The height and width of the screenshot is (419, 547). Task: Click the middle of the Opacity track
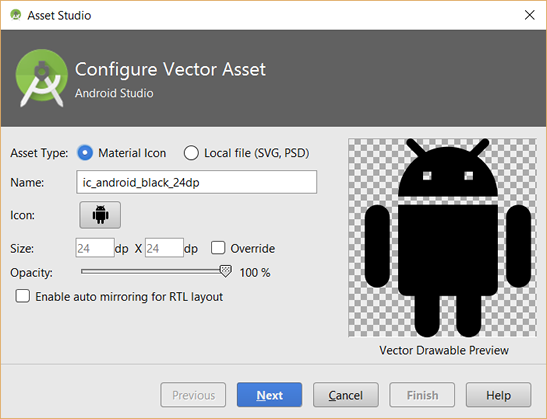pos(153,271)
